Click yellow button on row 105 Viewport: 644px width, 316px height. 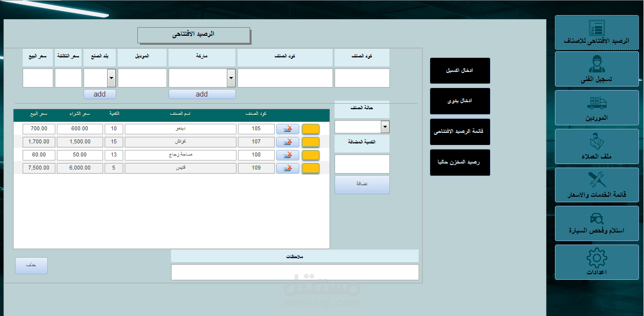click(310, 129)
